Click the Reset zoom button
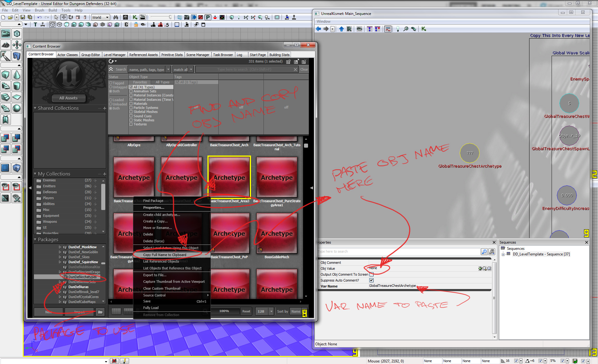Image resolution: width=598 pixels, height=364 pixels. pyautogui.click(x=246, y=311)
